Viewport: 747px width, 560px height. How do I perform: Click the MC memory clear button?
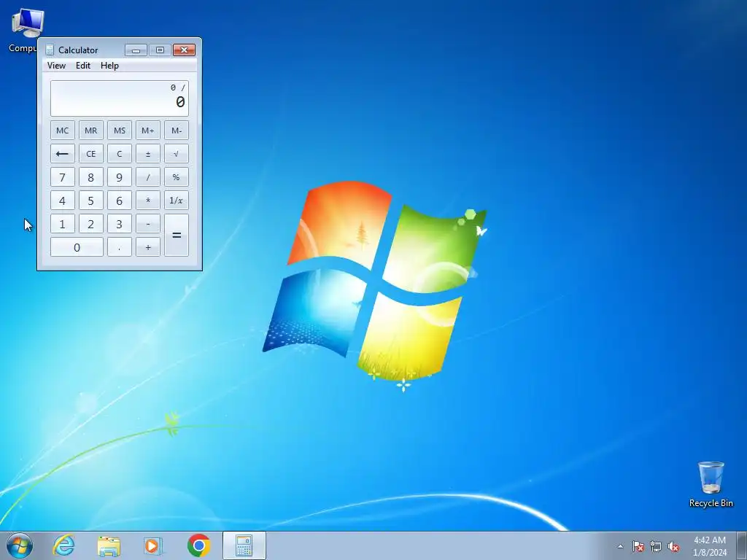tap(63, 131)
